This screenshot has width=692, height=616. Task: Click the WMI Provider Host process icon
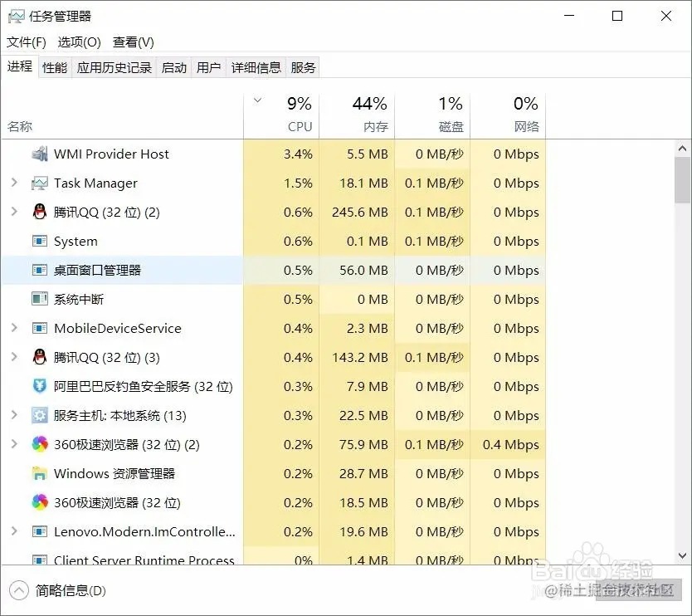pyautogui.click(x=40, y=154)
